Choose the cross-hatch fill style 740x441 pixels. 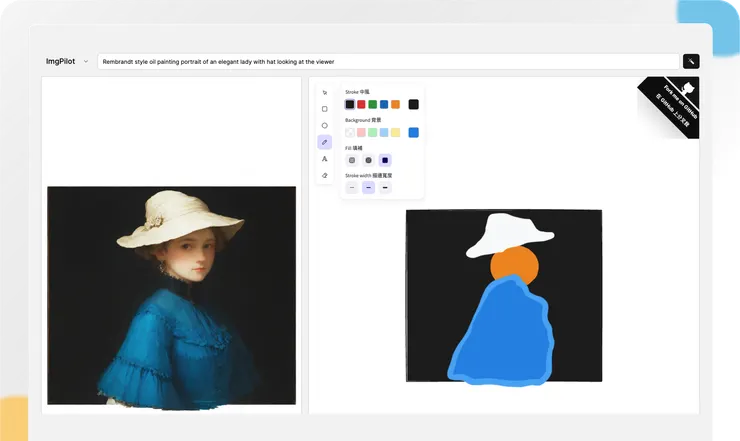pos(368,160)
